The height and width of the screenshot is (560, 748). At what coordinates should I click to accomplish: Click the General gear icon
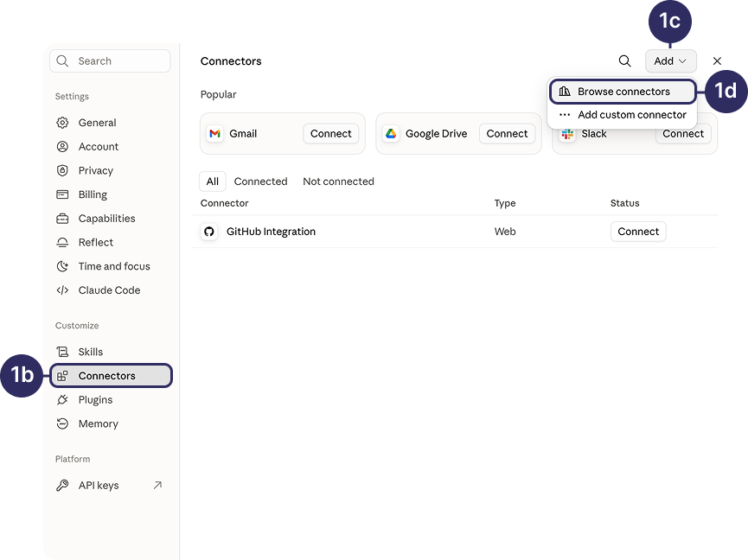(x=62, y=123)
